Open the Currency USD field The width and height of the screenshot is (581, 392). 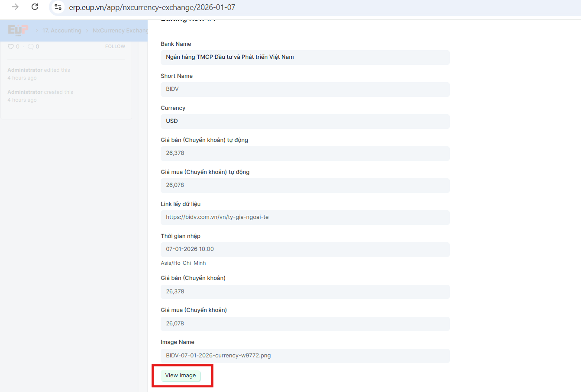click(305, 121)
